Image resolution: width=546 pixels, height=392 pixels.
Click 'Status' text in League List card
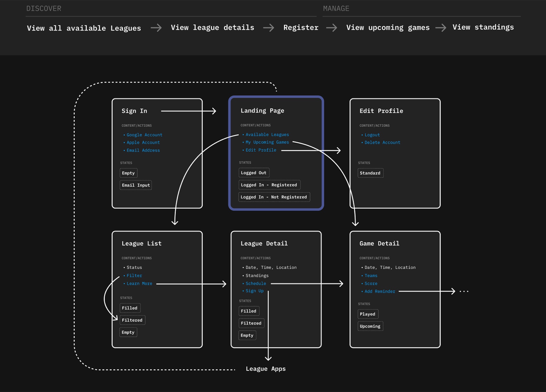[134, 267]
